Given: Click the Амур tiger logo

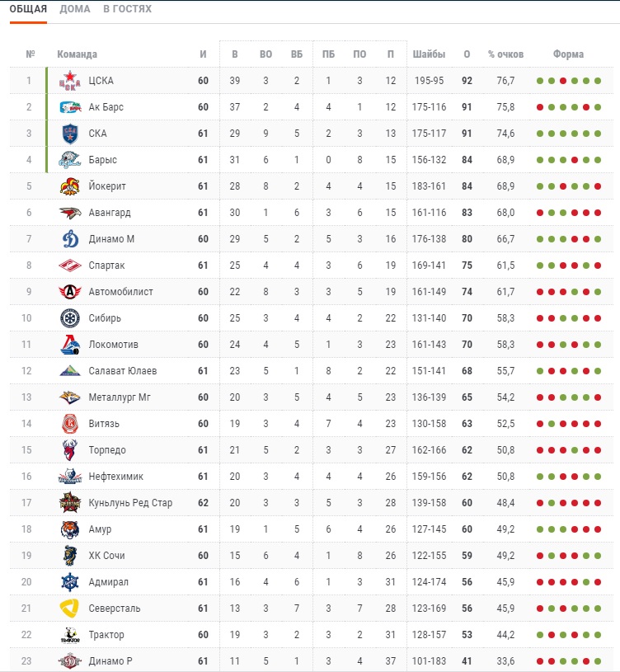Looking at the screenshot, I should [x=70, y=529].
